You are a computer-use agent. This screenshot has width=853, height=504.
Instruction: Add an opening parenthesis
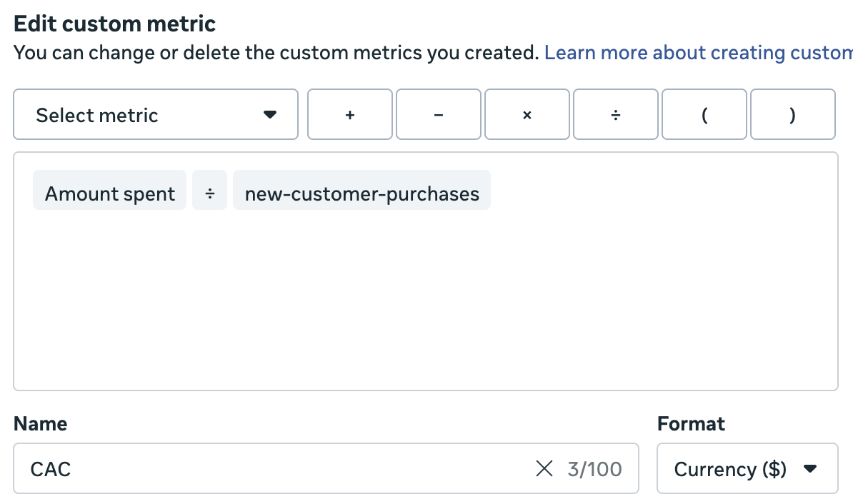pos(704,114)
